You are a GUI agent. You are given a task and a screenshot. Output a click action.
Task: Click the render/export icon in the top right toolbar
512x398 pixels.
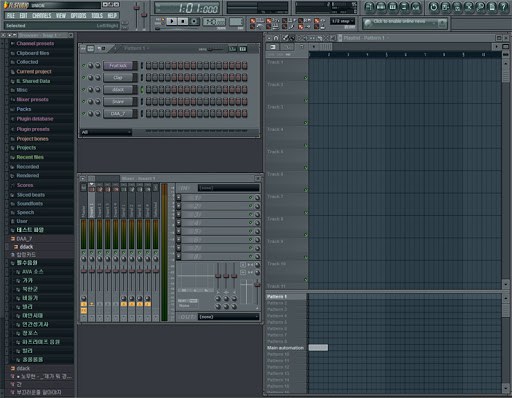[457, 7]
